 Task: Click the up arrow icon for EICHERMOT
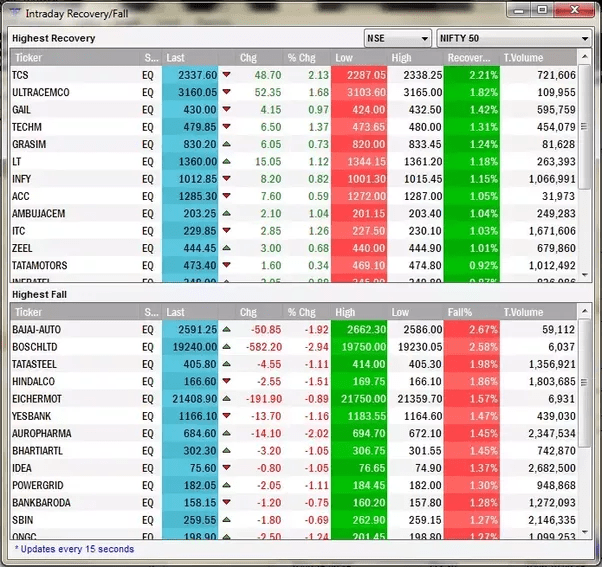coord(227,398)
